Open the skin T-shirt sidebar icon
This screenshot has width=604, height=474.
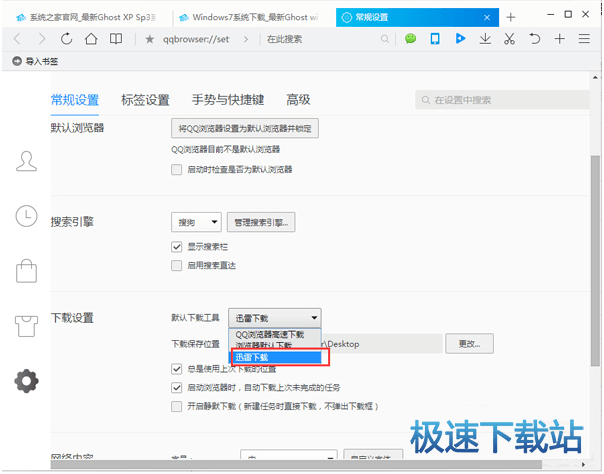point(26,326)
